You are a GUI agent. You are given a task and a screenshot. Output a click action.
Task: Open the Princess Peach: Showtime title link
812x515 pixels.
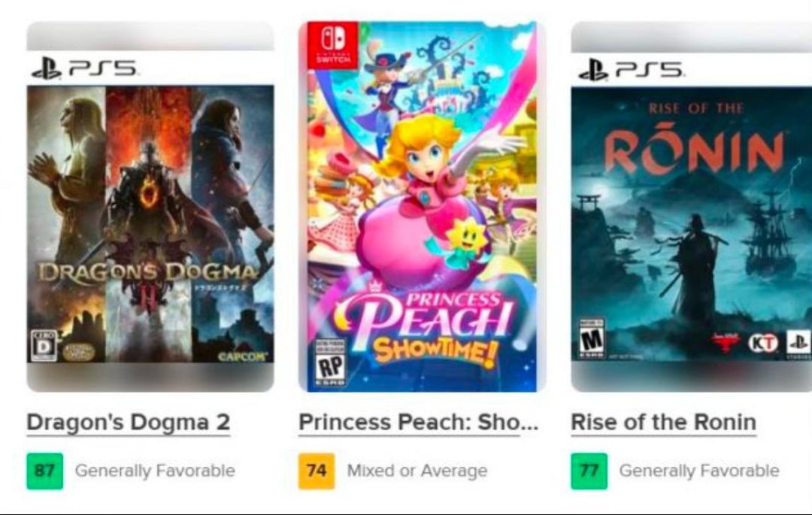pos(418,423)
